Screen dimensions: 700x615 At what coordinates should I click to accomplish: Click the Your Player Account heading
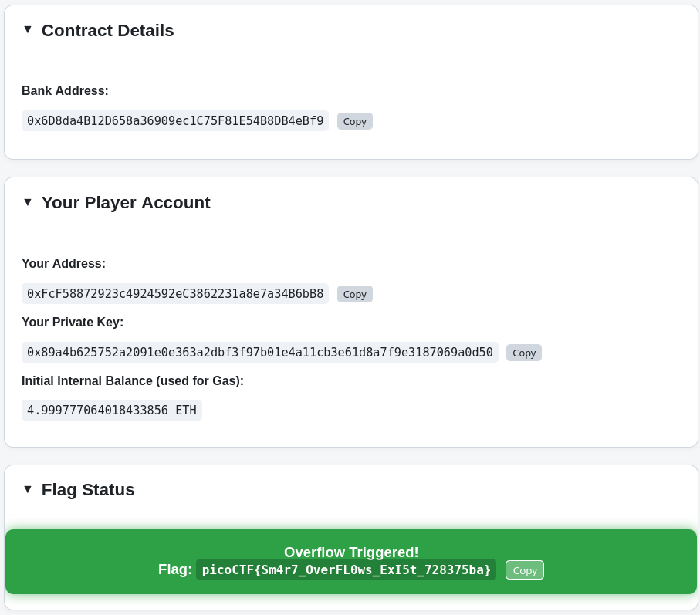click(126, 203)
